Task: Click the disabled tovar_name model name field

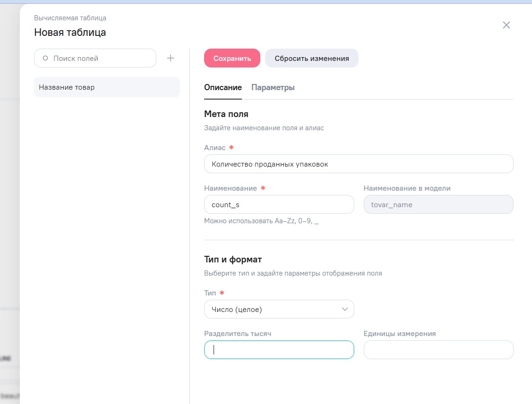Action: (x=438, y=205)
